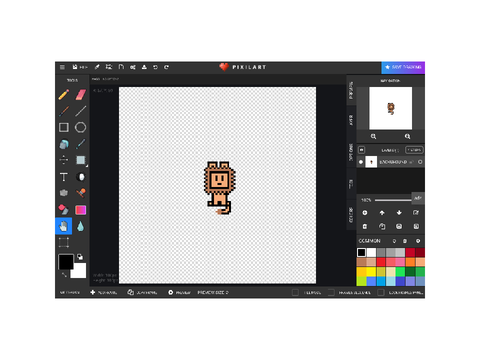Select the Pencil tool
Image resolution: width=480 pixels, height=360 pixels.
64,95
